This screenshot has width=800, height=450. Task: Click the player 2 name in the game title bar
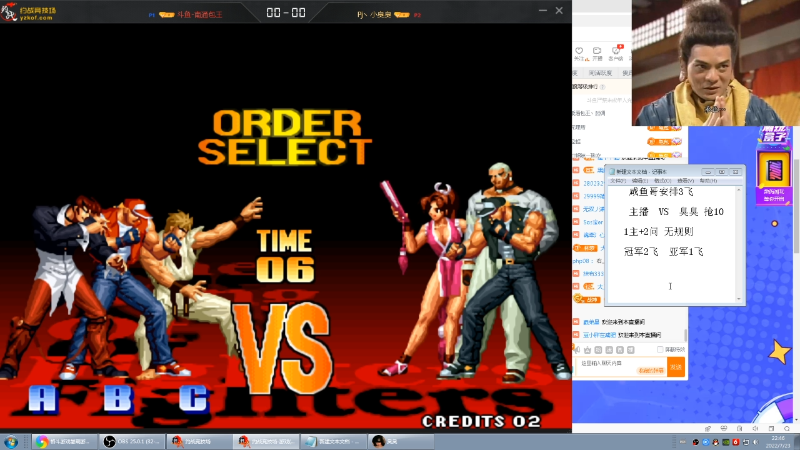373,15
